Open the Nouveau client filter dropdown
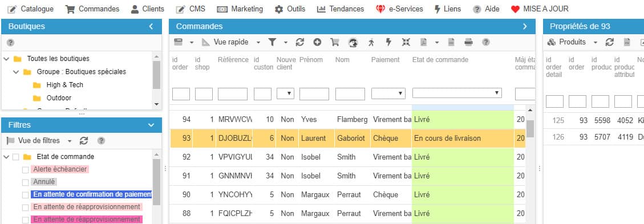Image resolution: width=644 pixels, height=224 pixels. click(x=285, y=94)
